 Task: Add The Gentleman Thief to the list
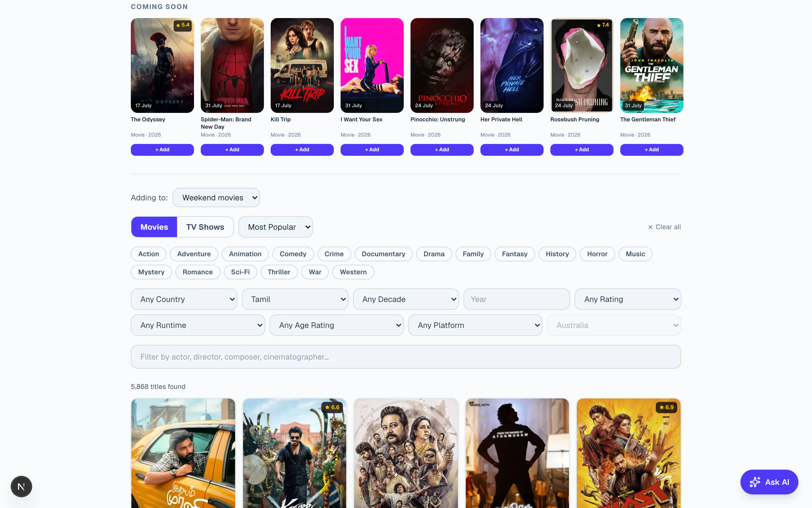(x=652, y=150)
